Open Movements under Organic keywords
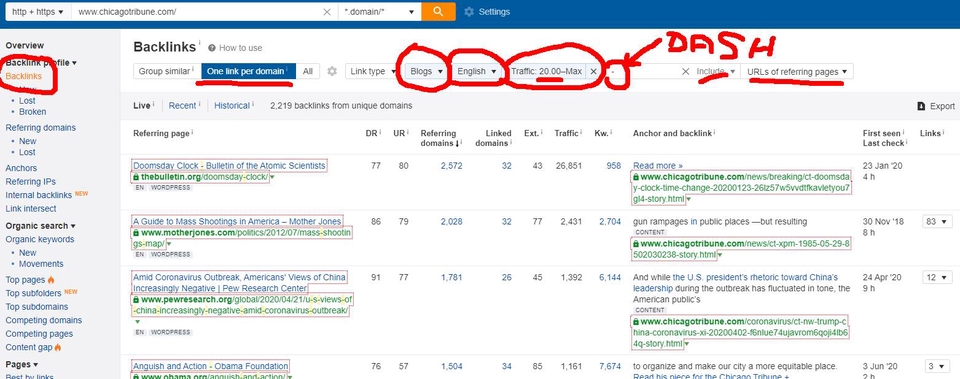Image resolution: width=960 pixels, height=379 pixels. (41, 263)
